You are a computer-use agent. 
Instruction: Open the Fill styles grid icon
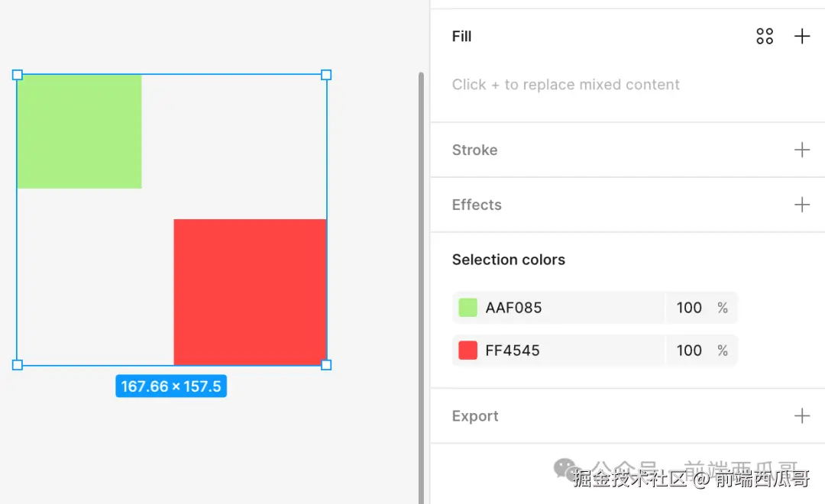(765, 36)
